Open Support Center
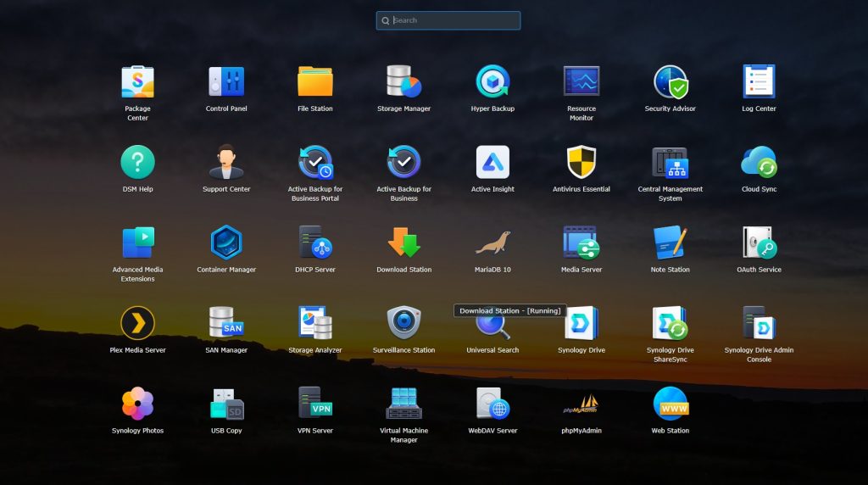 pyautogui.click(x=226, y=162)
